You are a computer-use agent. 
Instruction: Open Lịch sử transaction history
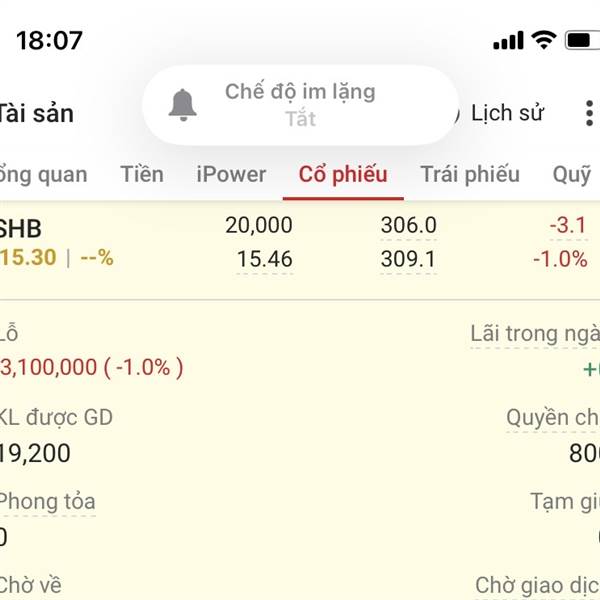[506, 113]
